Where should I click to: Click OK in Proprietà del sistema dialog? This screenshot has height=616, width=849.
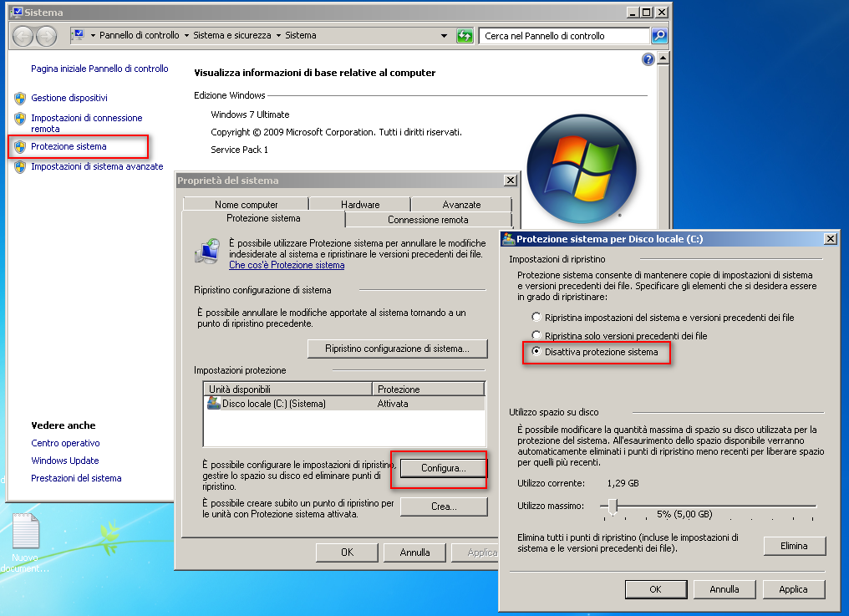pos(347,552)
